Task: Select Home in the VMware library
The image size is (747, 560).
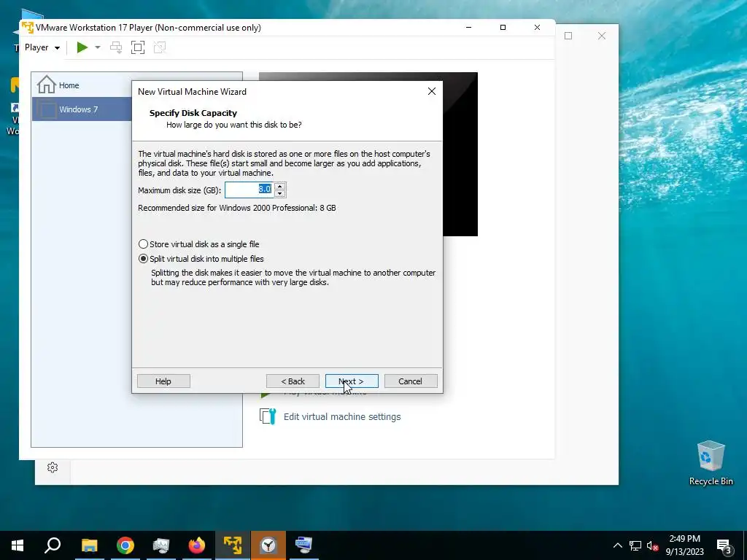Action: click(82, 85)
